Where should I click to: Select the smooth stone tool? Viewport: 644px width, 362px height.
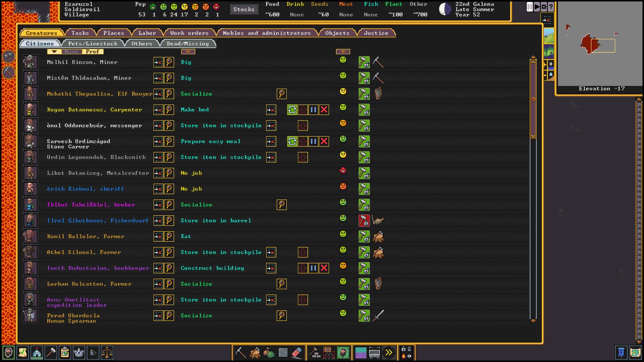(283, 353)
